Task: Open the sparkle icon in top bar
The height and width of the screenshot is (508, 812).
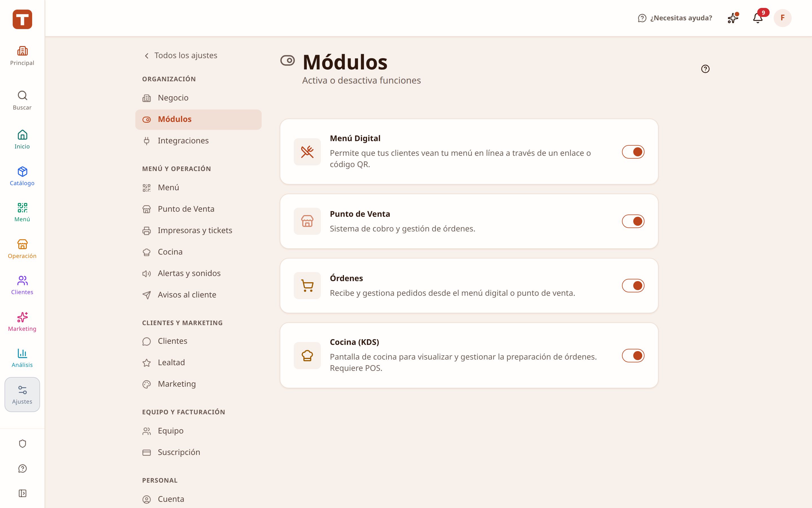Action: pyautogui.click(x=733, y=18)
